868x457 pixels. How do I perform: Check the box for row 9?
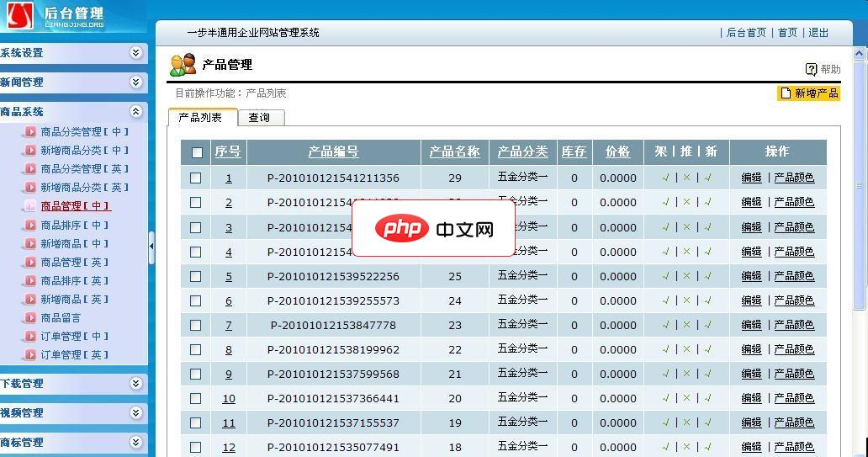[x=195, y=374]
